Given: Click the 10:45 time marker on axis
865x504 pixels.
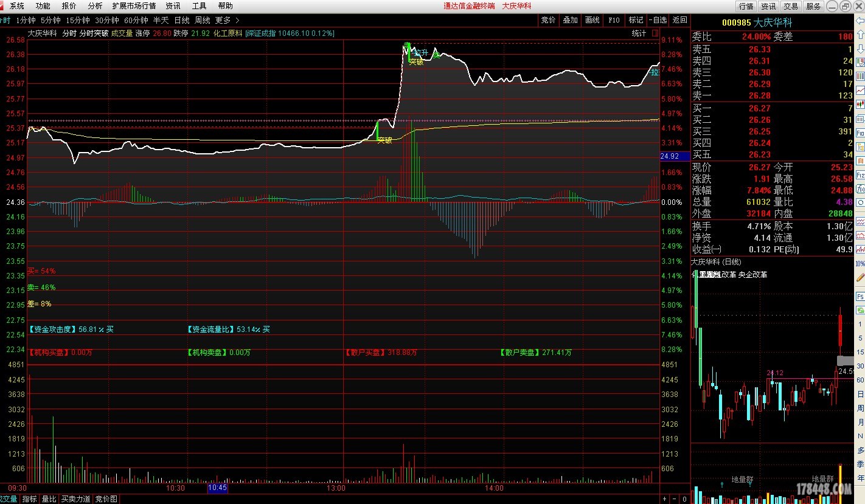Looking at the screenshot, I should (x=217, y=488).
